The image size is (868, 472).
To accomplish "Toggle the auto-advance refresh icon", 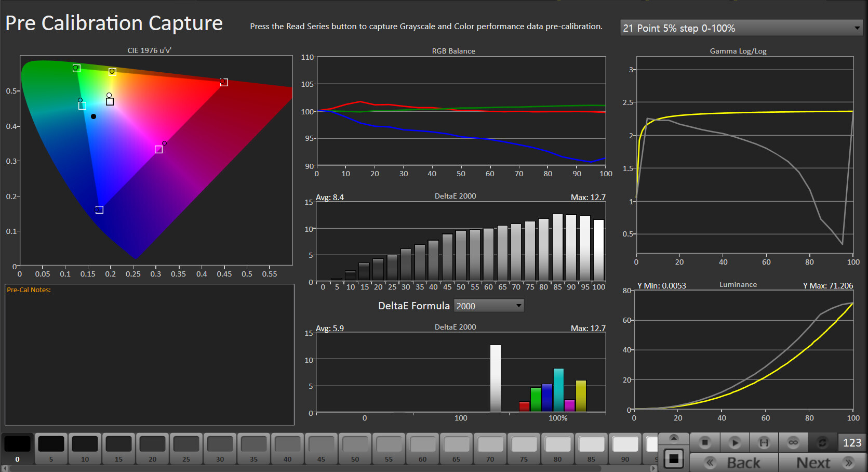I will coord(822,442).
